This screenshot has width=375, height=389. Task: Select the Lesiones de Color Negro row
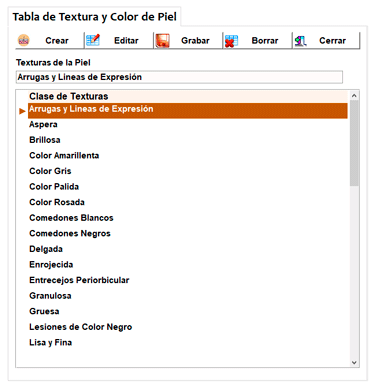[x=188, y=327]
